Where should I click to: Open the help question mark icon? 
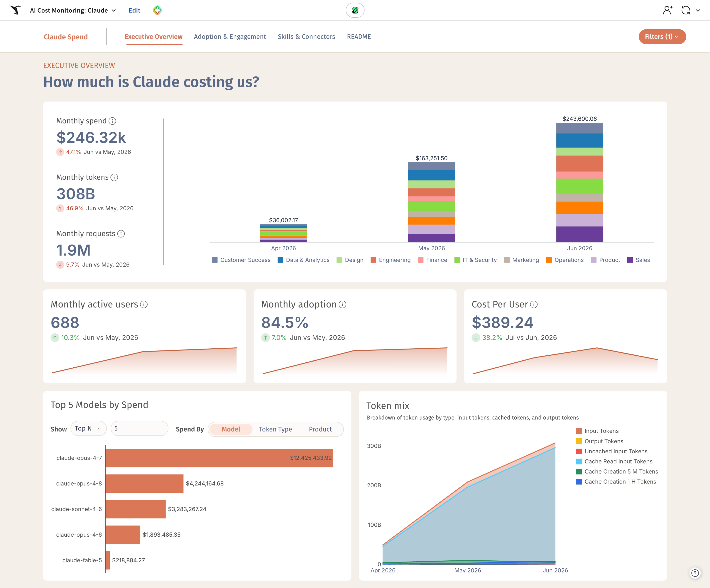(695, 573)
